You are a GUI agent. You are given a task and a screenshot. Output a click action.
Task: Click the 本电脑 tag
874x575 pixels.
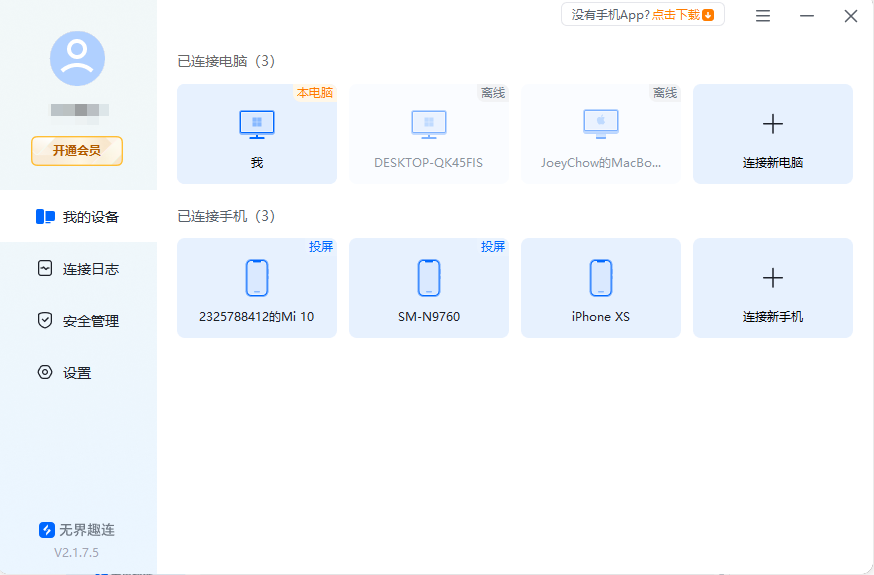coord(315,92)
